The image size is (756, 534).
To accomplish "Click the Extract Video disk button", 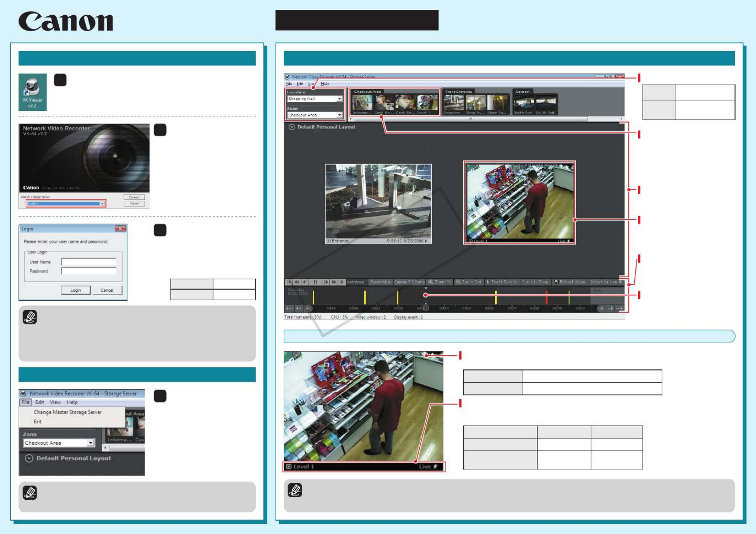I will click(556, 282).
